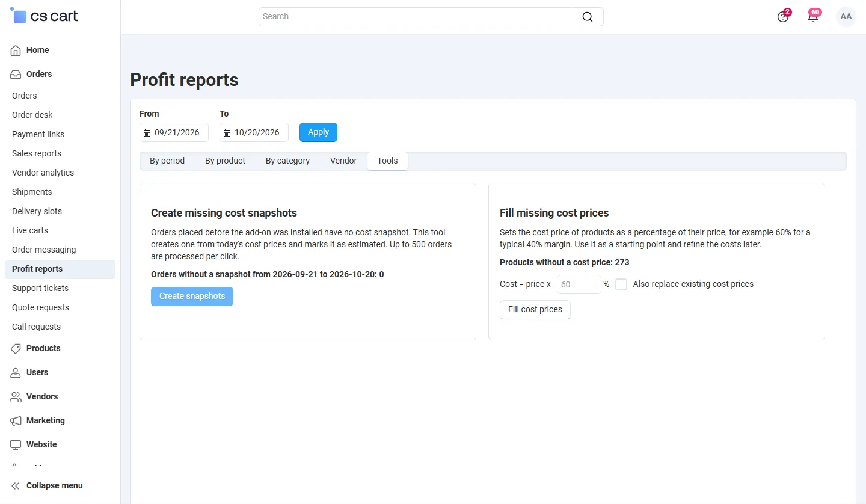Click the cost percentage input field
This screenshot has width=866, height=504.
tap(579, 284)
